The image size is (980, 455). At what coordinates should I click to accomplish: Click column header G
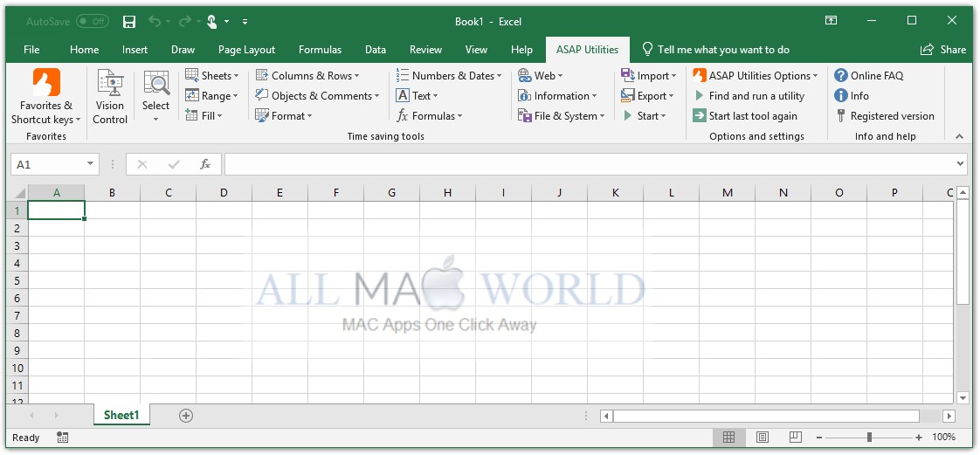tap(391, 192)
